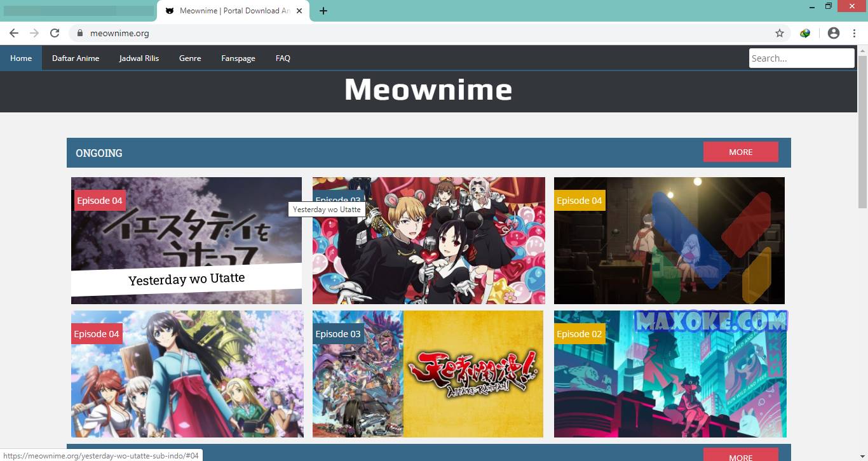Screen dimensions: 868x461
Task: Click the MORE button at page bottom
Action: (x=741, y=455)
